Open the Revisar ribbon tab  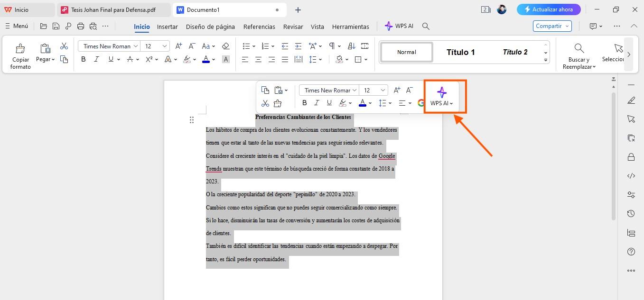[x=293, y=27]
